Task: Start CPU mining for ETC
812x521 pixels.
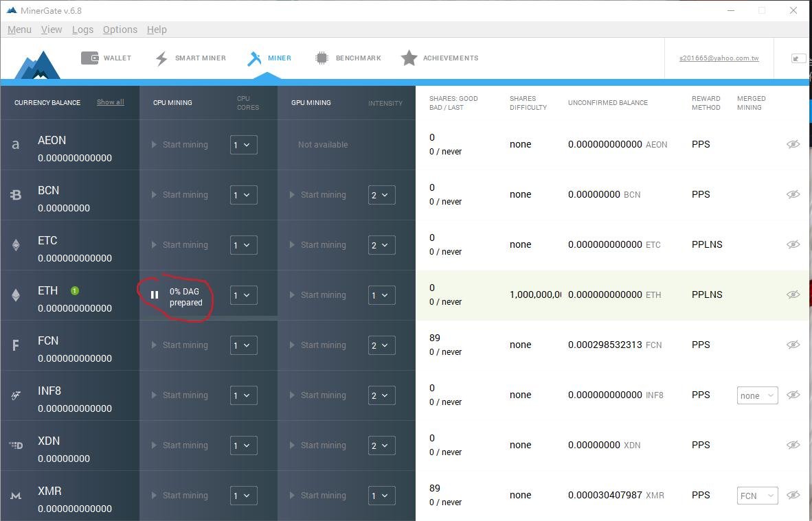Action: pyautogui.click(x=180, y=245)
